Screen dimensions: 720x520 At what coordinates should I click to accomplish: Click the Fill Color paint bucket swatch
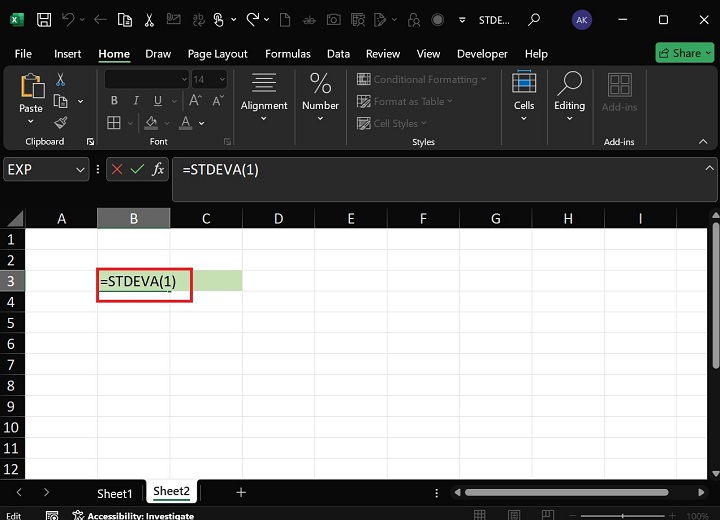(152, 123)
